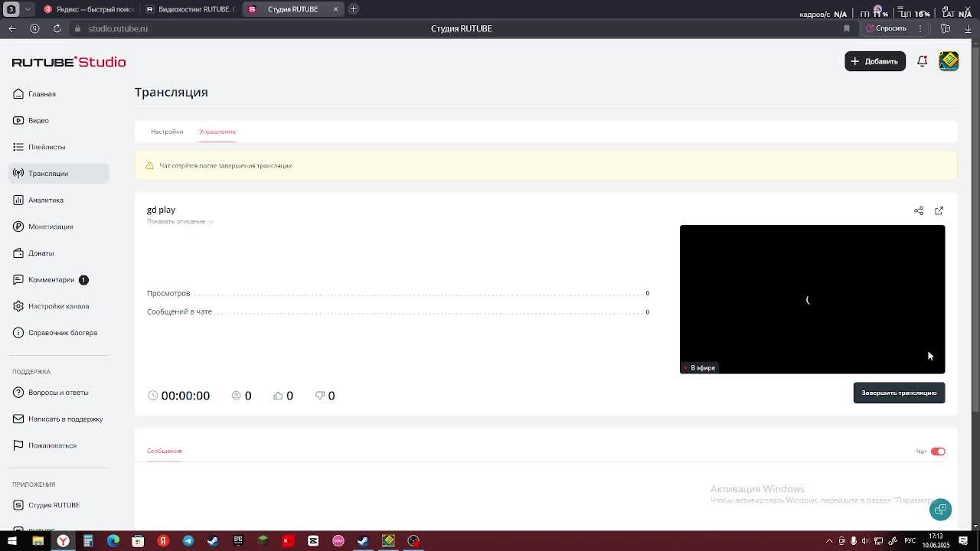Click the Сообщений в чате stat row
Viewport: 980px width, 551px height.
[398, 311]
